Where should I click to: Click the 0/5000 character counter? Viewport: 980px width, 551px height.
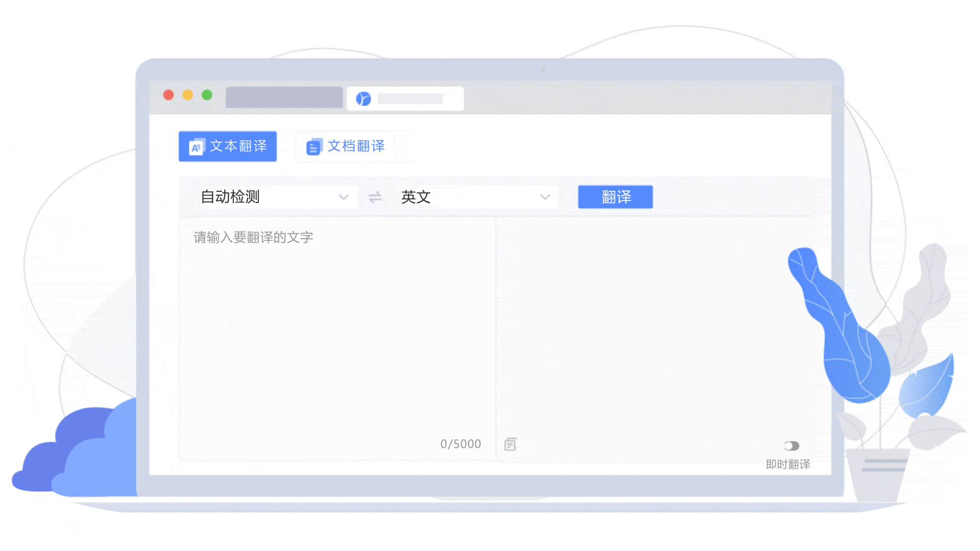coord(460,443)
